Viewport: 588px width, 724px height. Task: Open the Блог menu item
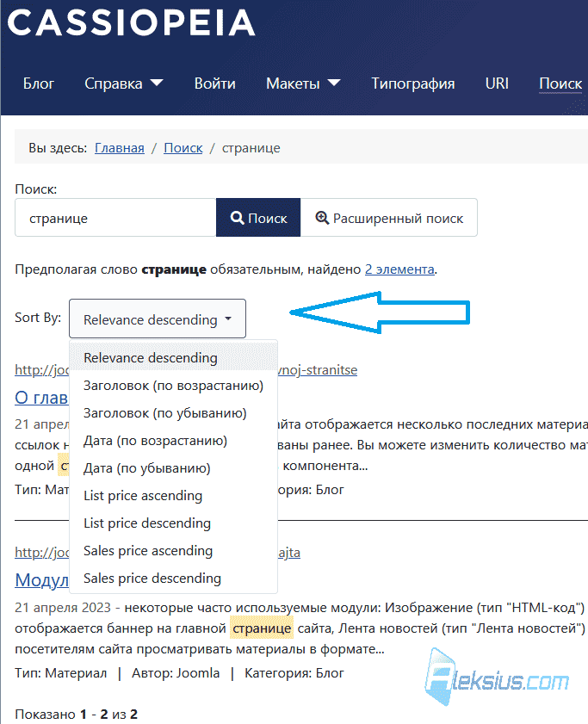pos(39,84)
